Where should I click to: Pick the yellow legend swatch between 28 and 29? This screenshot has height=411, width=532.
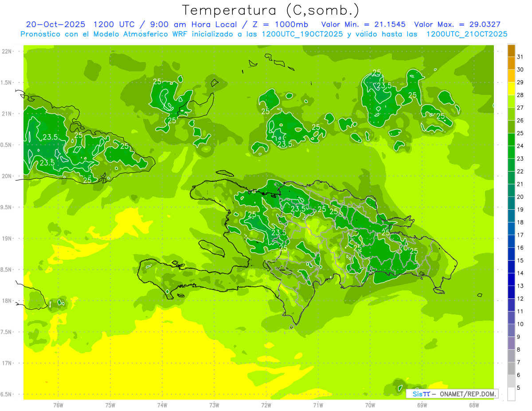point(511,89)
